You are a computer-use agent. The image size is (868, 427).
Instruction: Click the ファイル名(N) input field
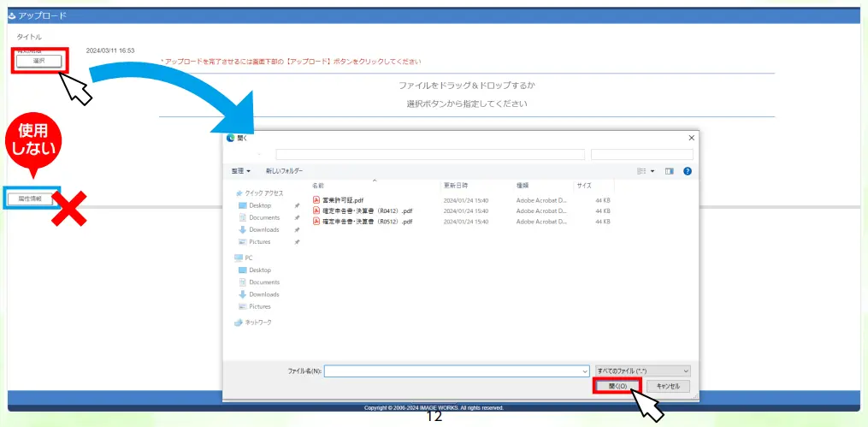pyautogui.click(x=457, y=371)
